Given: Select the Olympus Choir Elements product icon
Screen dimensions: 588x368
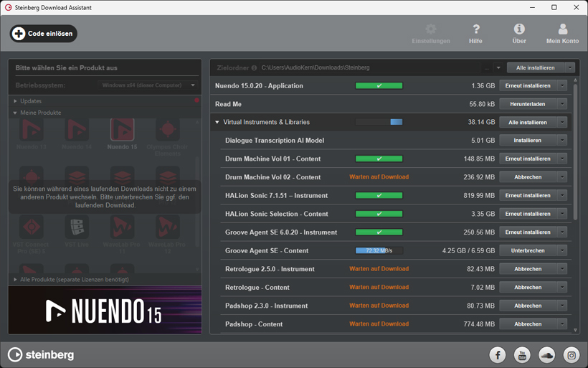Looking at the screenshot, I should (168, 130).
